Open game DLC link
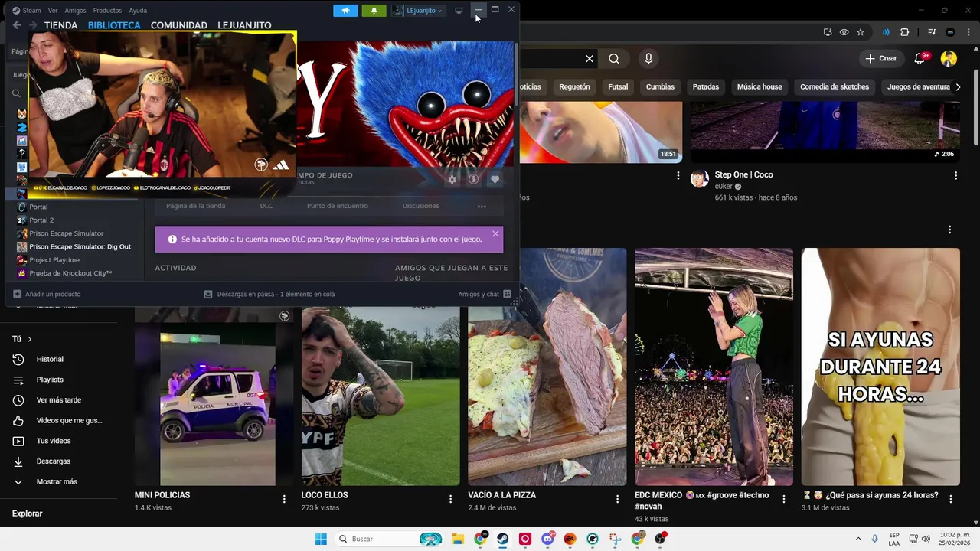980x551 pixels. pyautogui.click(x=266, y=206)
